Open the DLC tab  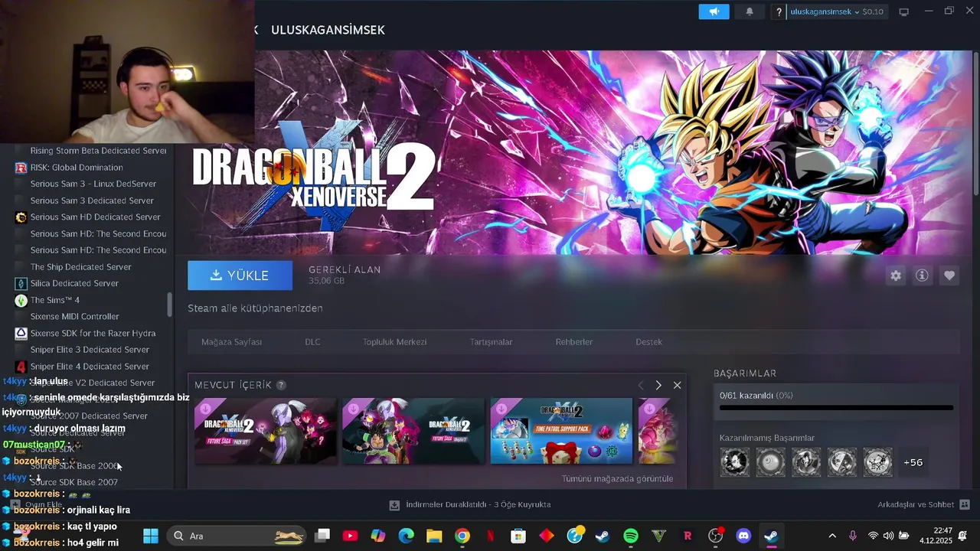[312, 342]
